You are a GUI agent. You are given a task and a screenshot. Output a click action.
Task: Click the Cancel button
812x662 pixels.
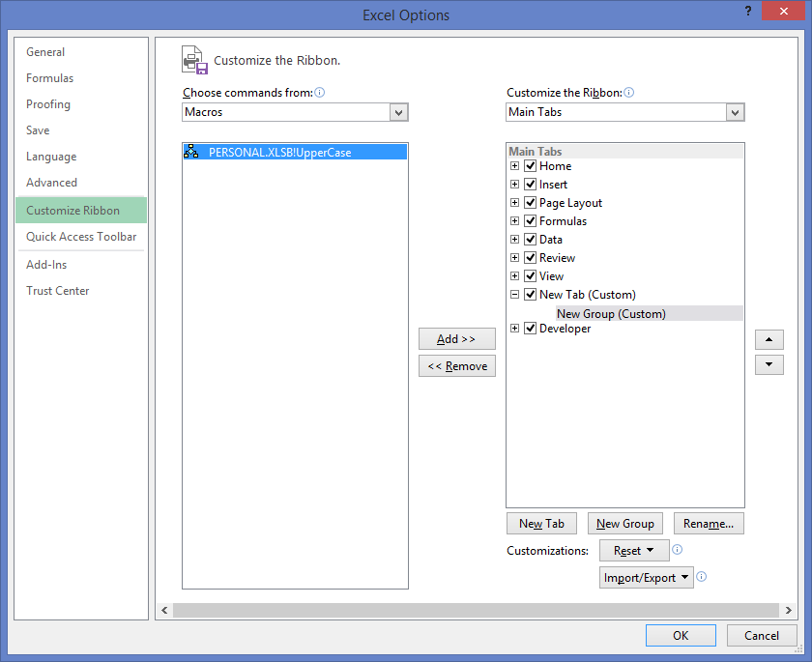(762, 635)
